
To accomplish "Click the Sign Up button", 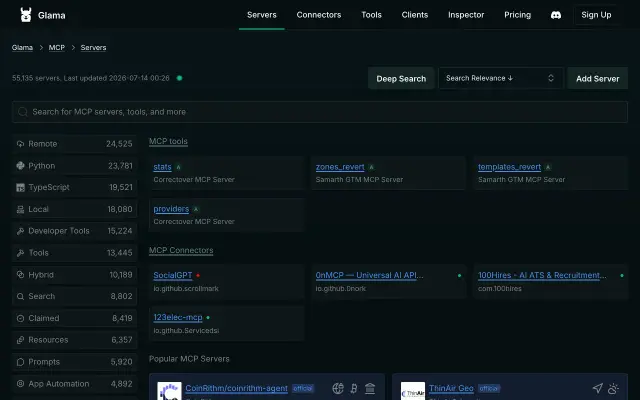I will 596,15.
